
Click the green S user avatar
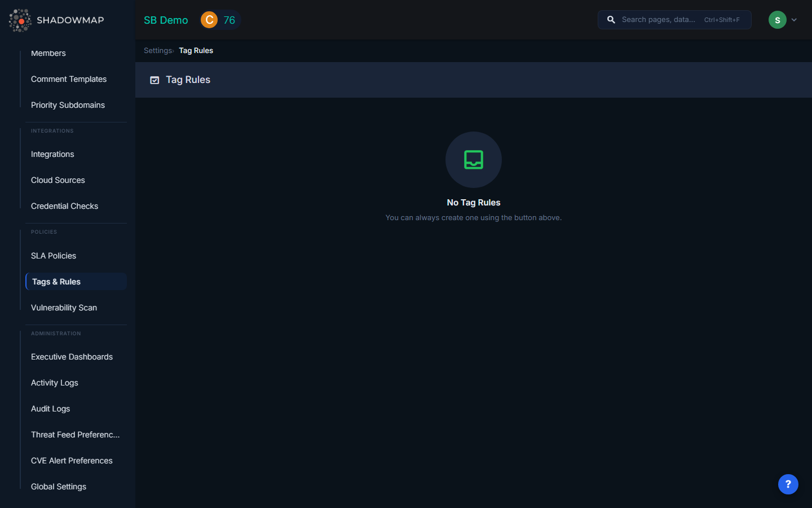[x=777, y=20]
